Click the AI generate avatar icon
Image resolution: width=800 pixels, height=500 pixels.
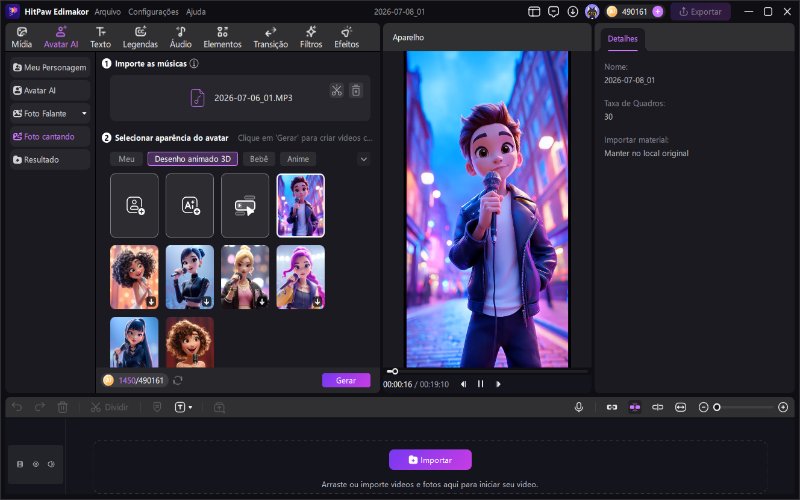click(190, 205)
